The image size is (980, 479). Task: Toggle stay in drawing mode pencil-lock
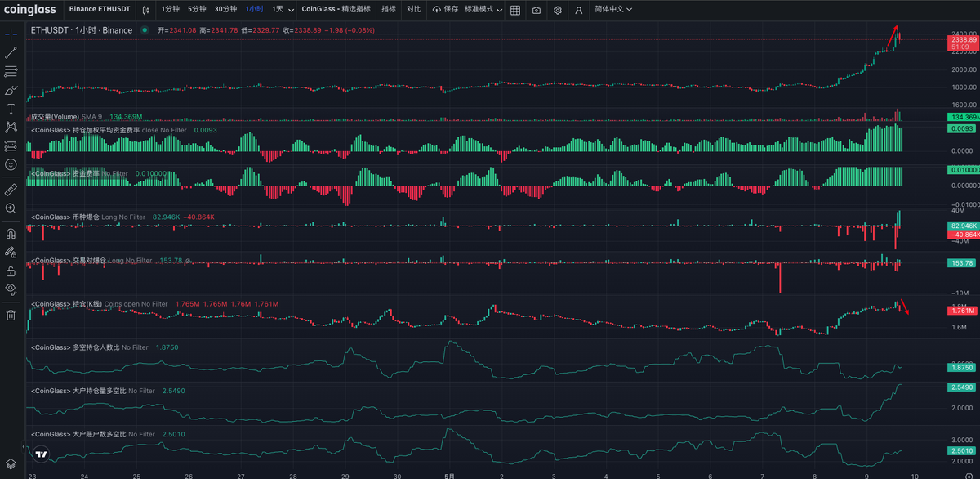11,251
